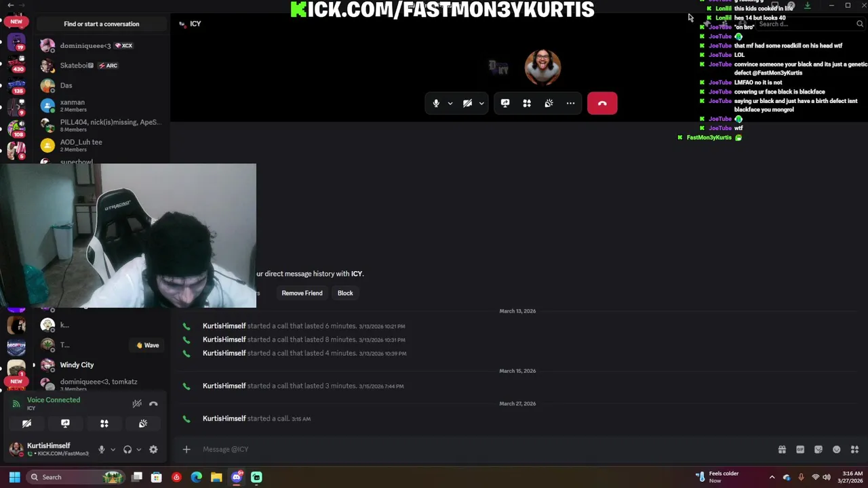This screenshot has height=488, width=868.
Task: Deafen with the headphones icon
Action: point(127,449)
